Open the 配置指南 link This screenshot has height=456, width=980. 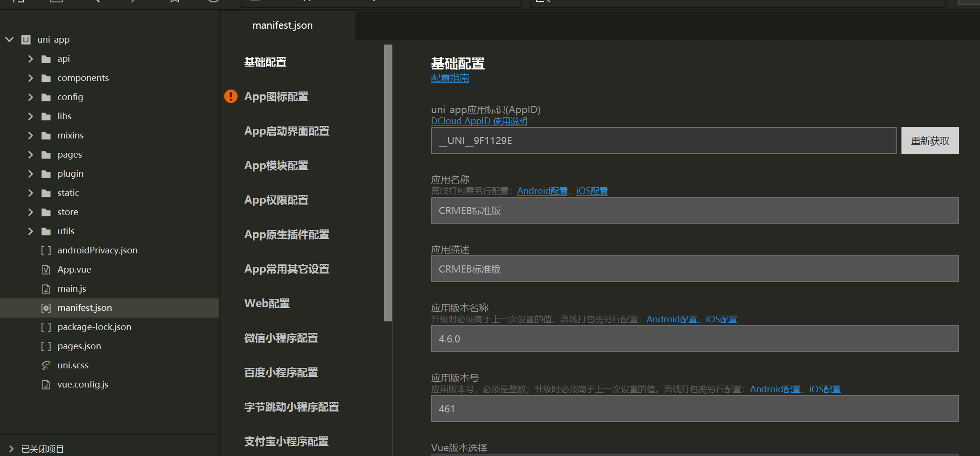tap(450, 78)
